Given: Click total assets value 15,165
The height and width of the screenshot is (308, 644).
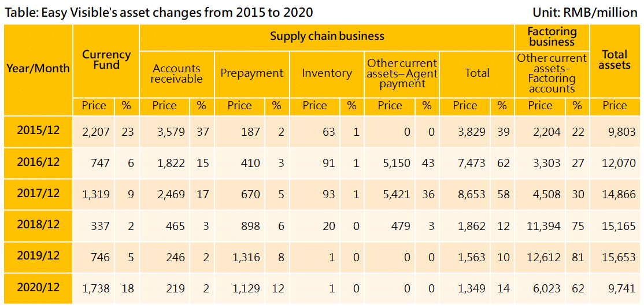Looking at the screenshot, I should (619, 227).
